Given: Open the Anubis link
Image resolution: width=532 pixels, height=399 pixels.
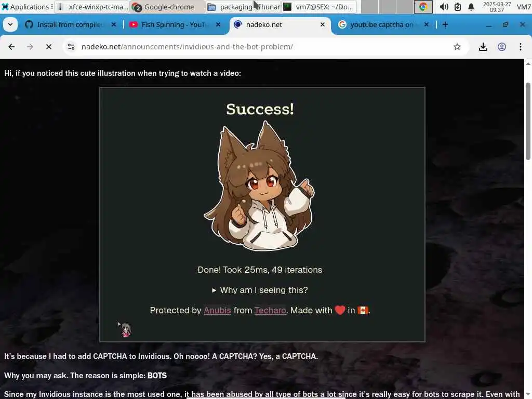Looking at the screenshot, I should coord(217,311).
